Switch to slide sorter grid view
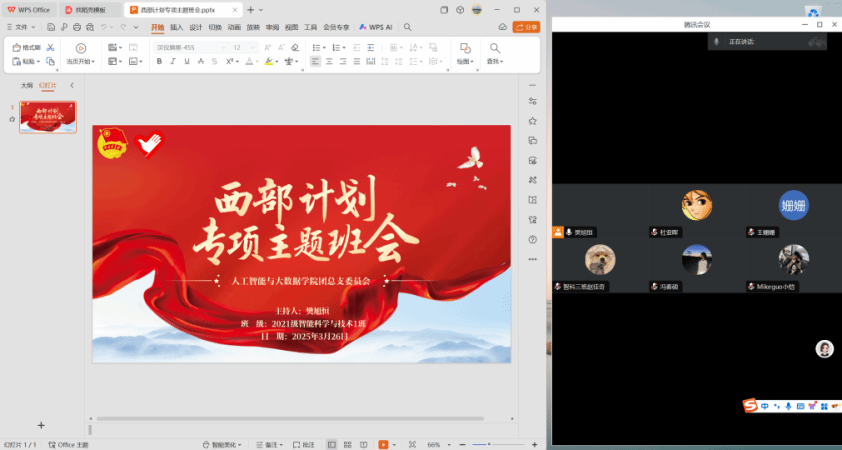Image resolution: width=842 pixels, height=450 pixels. pos(346,444)
